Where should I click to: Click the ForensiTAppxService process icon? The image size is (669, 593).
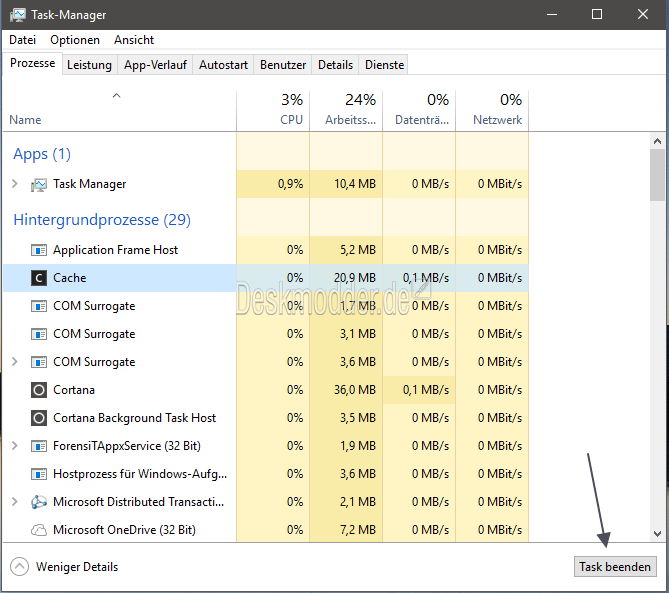[x=39, y=446]
